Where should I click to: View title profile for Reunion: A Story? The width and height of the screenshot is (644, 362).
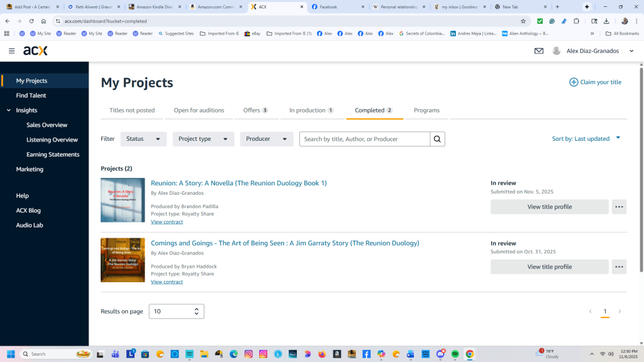coord(549,206)
